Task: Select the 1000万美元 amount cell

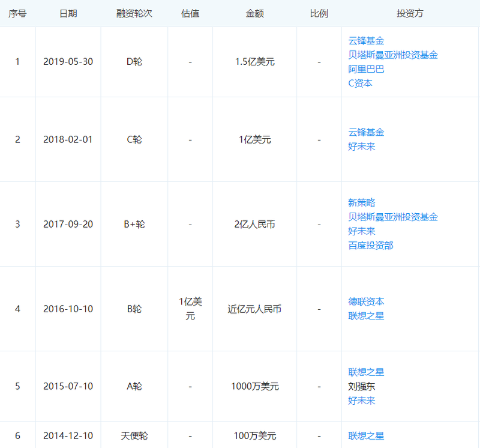Action: pyautogui.click(x=254, y=386)
